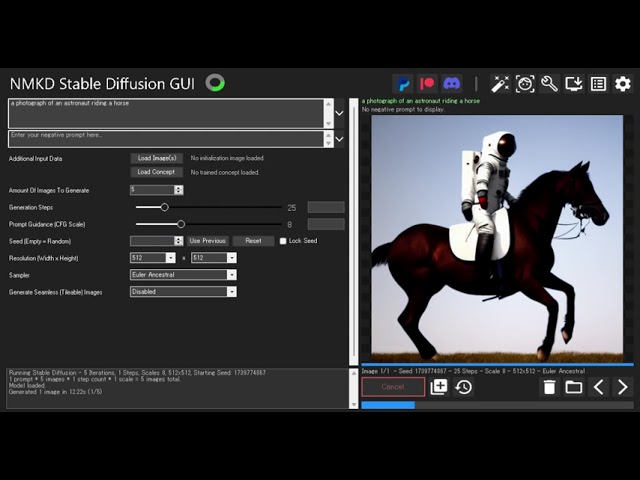Viewport: 640px width, 480px height.
Task: Open the output folder icon
Action: click(574, 387)
